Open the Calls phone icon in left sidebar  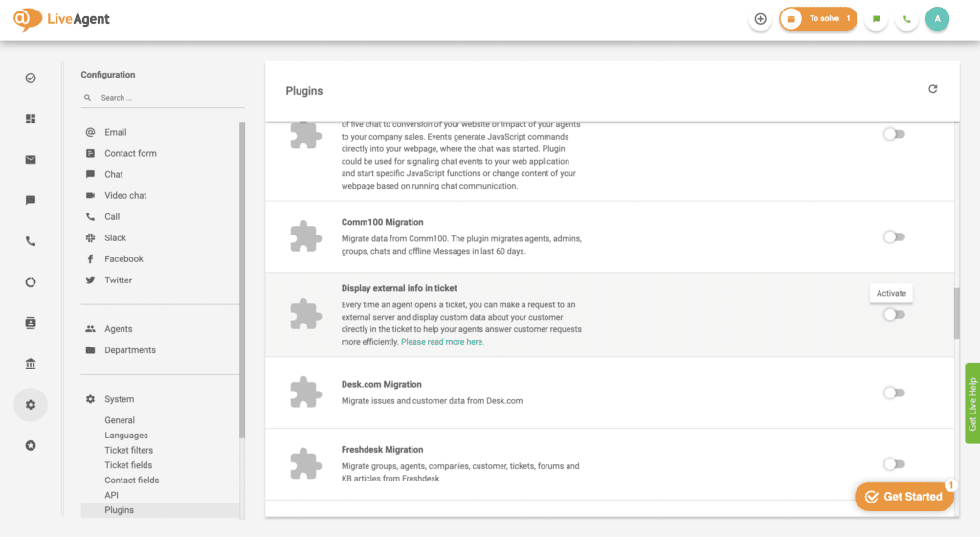31,241
